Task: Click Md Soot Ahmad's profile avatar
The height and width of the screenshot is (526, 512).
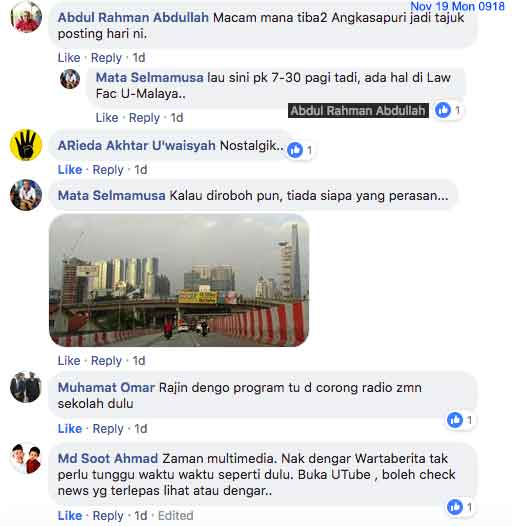Action: tap(25, 458)
